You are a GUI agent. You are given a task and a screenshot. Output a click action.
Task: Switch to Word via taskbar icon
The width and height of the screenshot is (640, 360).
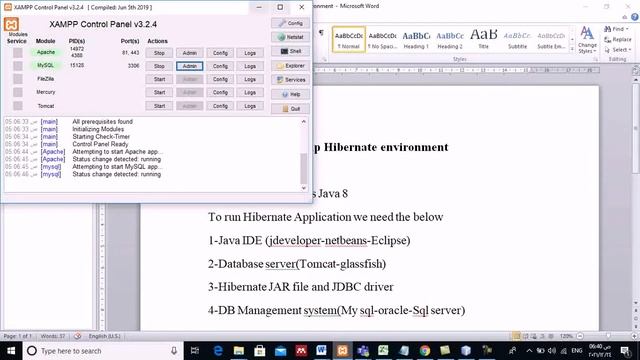tap(321, 351)
